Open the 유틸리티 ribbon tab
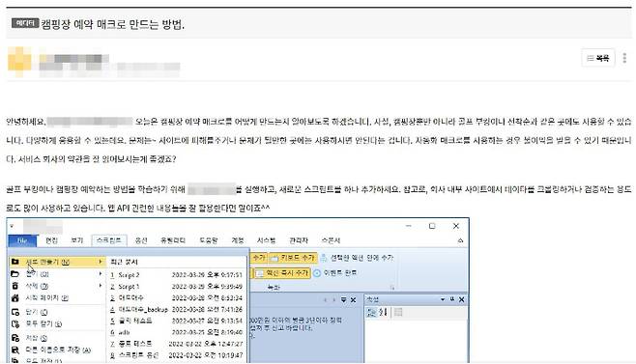This screenshot has height=364, width=636. 173,240
